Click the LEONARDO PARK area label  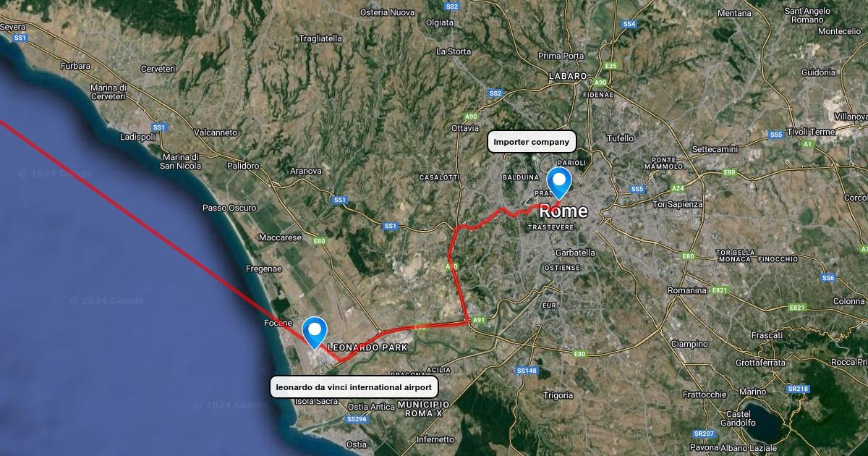tap(368, 347)
